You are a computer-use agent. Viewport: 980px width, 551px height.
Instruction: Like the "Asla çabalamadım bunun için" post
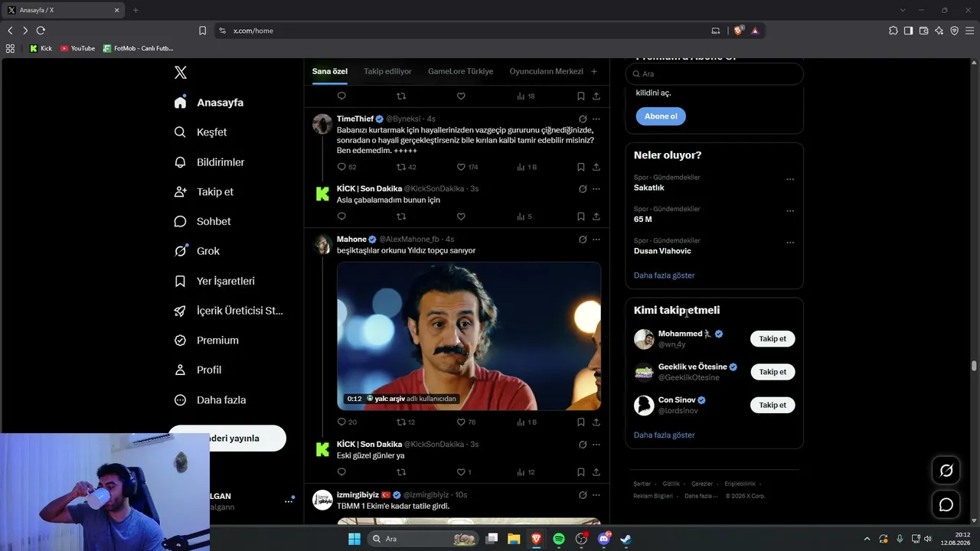pyautogui.click(x=461, y=217)
